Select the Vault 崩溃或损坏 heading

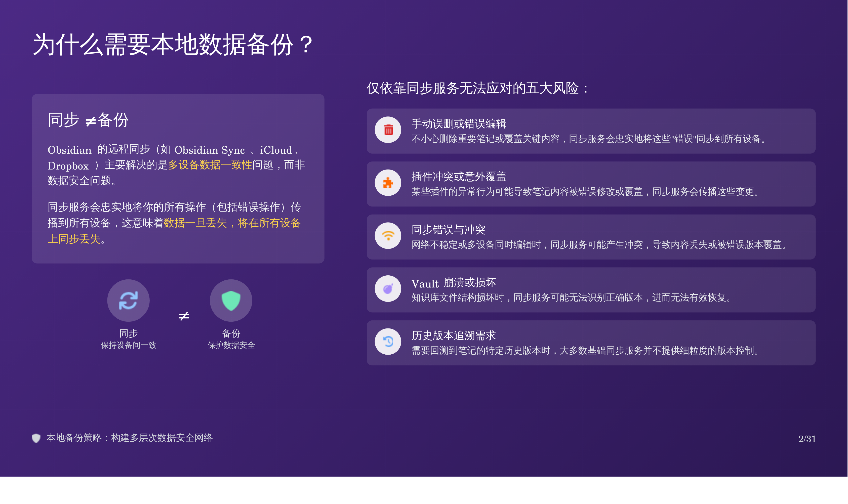click(453, 283)
